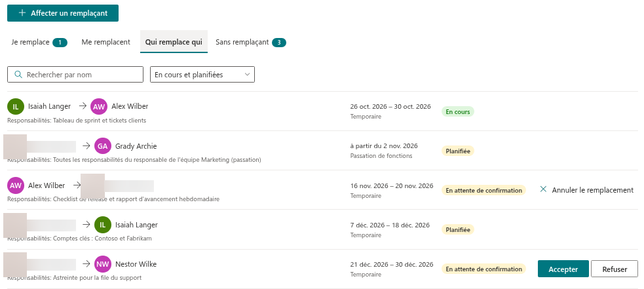Click the badge count 3 on Sans remplaçant

click(279, 43)
